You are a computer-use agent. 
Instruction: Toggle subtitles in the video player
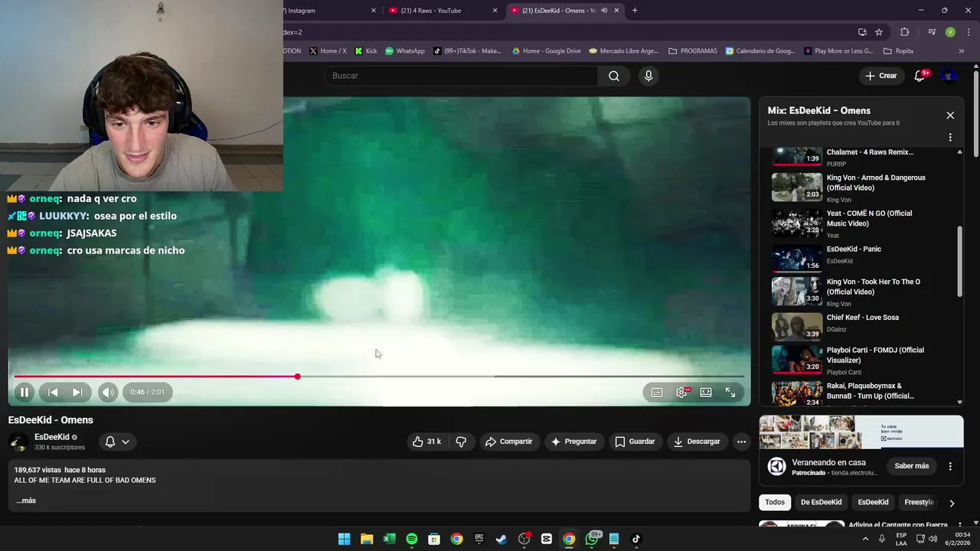(657, 392)
